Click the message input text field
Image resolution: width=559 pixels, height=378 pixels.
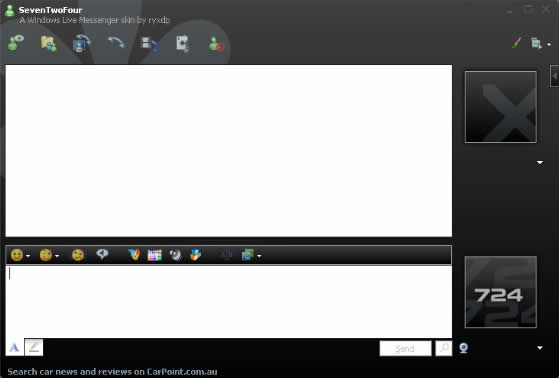click(229, 301)
